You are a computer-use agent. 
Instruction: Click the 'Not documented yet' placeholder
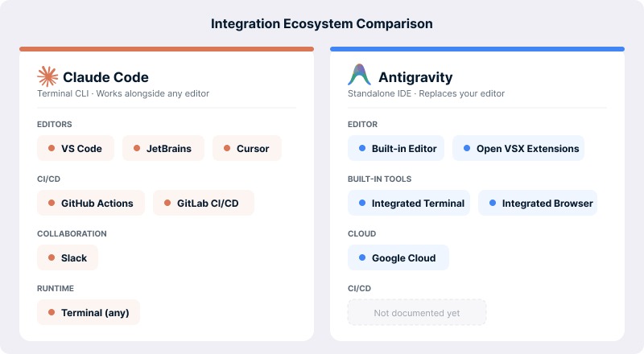point(417,312)
